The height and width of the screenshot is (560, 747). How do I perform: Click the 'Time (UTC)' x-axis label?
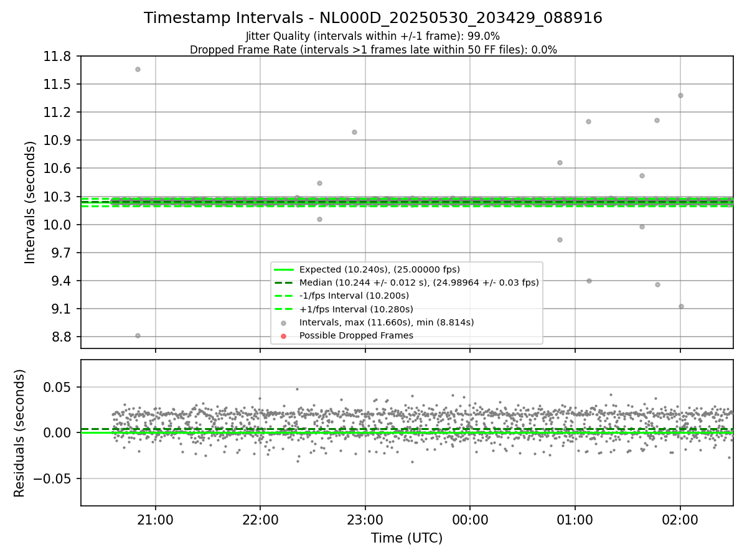click(x=406, y=538)
